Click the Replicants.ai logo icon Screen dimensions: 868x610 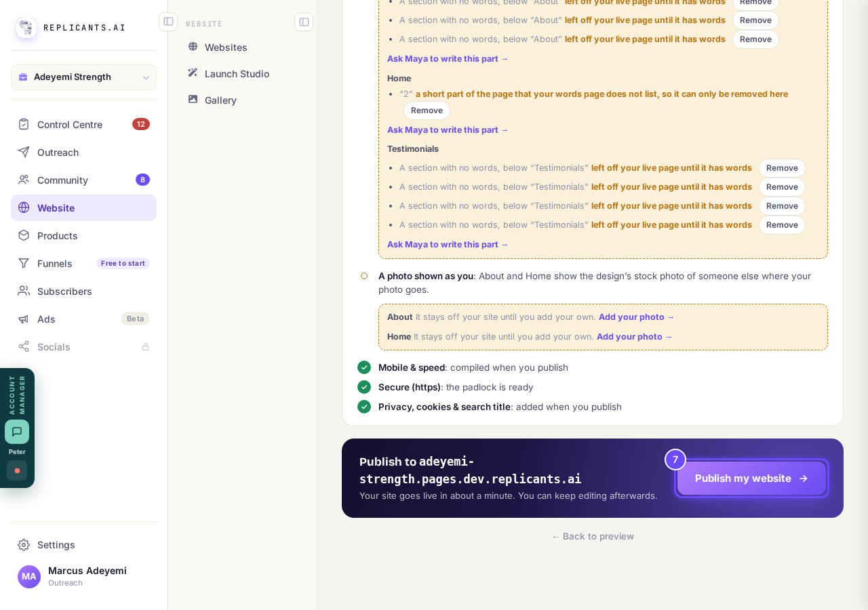(x=26, y=28)
